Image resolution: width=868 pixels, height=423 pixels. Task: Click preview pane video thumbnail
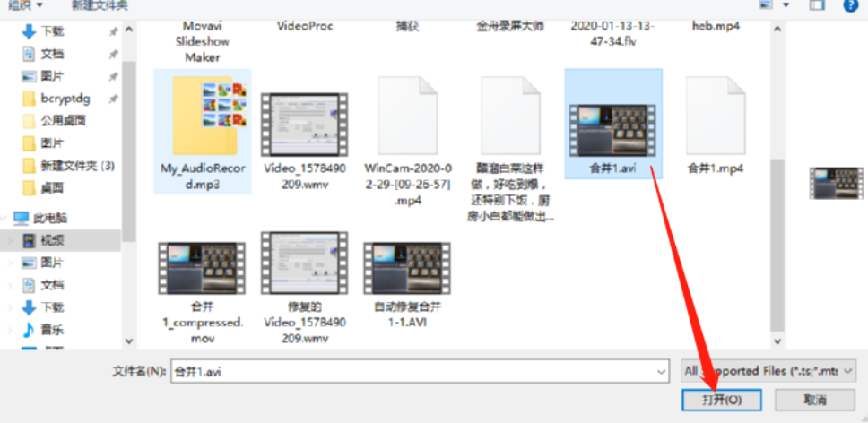click(x=836, y=183)
